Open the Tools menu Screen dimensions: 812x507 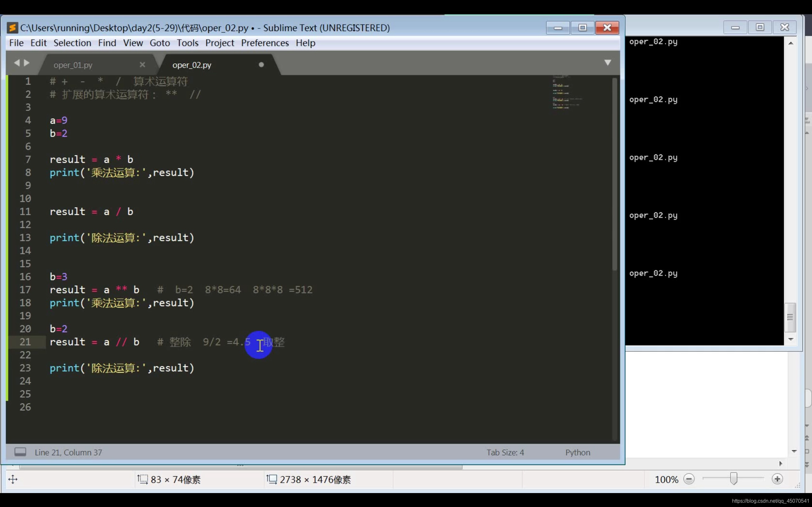pos(187,43)
